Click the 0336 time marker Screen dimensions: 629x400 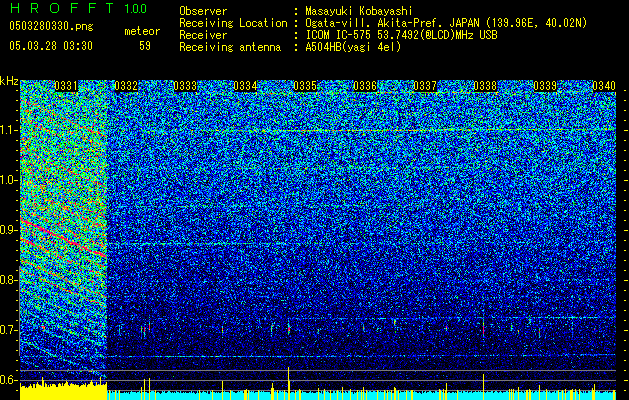[365, 86]
